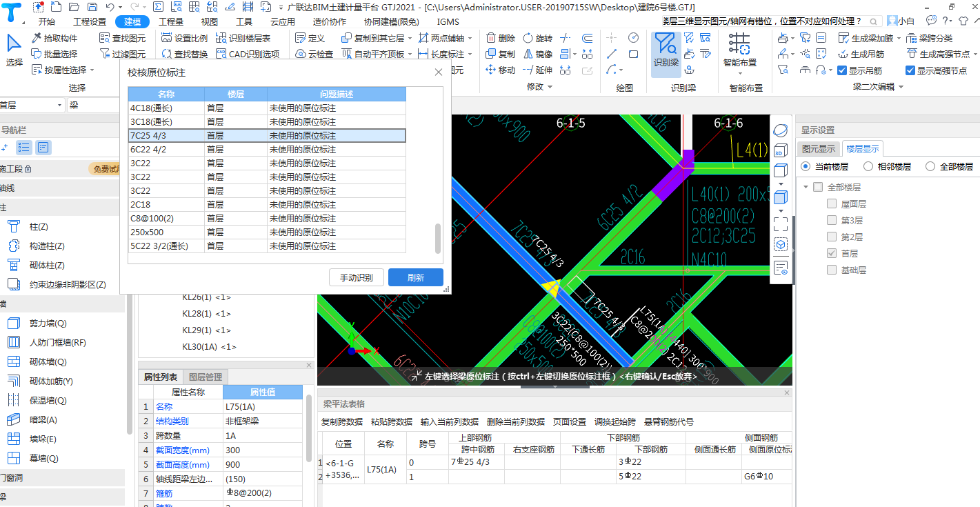
Task: Open the 开始 ribbon tab
Action: tap(47, 21)
